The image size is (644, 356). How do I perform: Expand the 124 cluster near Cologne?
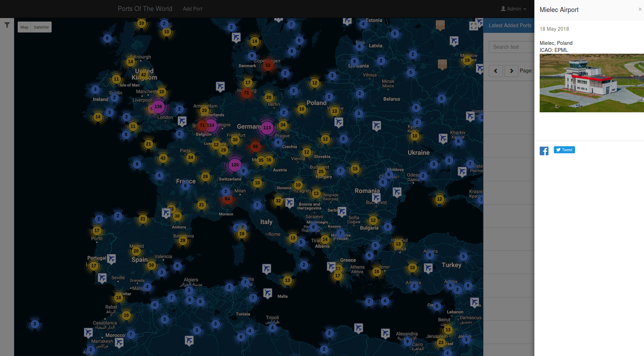(211, 125)
